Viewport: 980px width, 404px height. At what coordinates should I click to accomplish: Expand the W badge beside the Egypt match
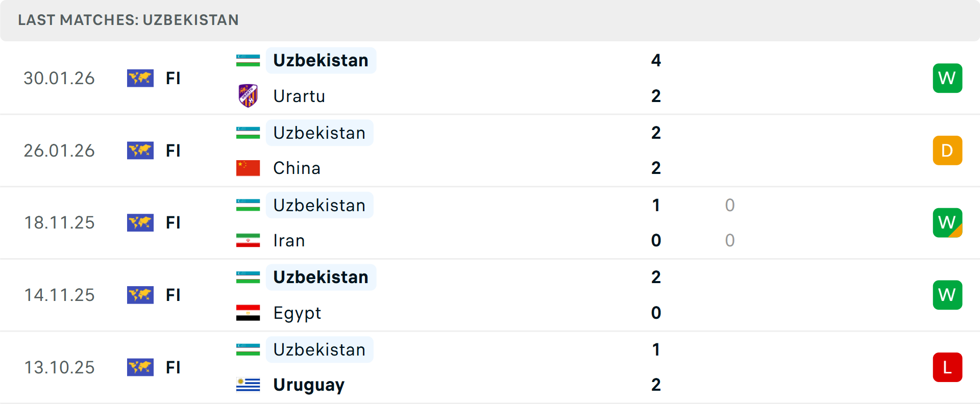click(x=947, y=295)
